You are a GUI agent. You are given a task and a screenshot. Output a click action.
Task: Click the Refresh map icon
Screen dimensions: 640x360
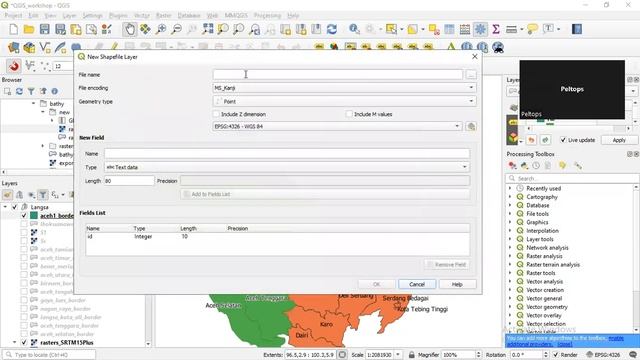click(x=332, y=29)
